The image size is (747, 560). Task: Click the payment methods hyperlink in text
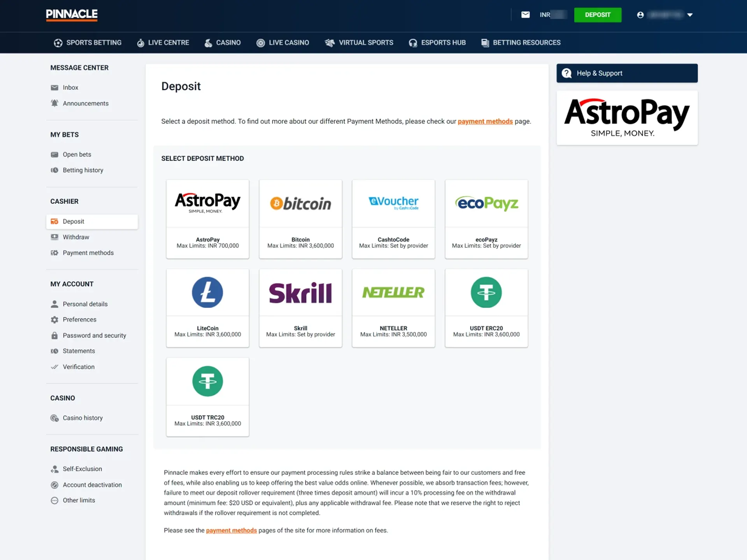485,121
